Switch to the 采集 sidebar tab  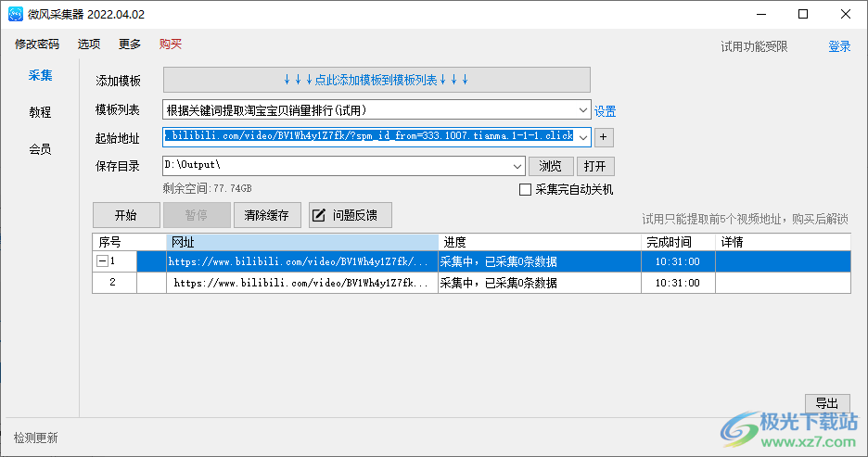tap(41, 75)
